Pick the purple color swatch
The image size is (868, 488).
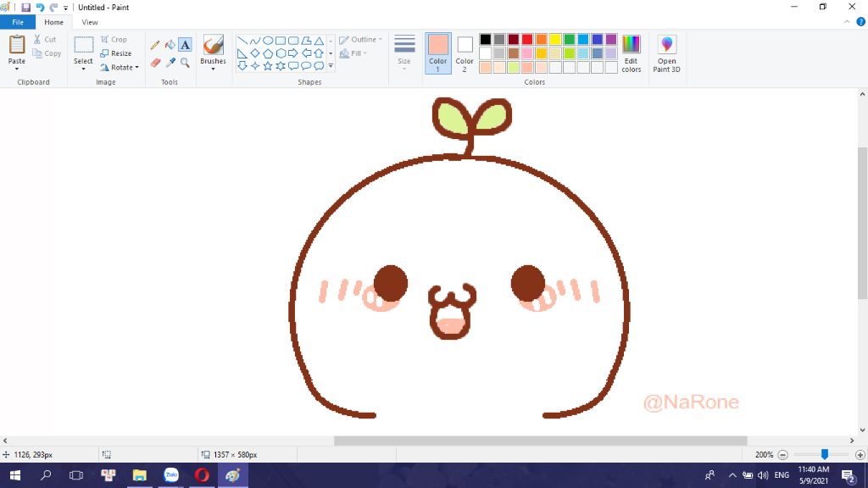click(611, 39)
